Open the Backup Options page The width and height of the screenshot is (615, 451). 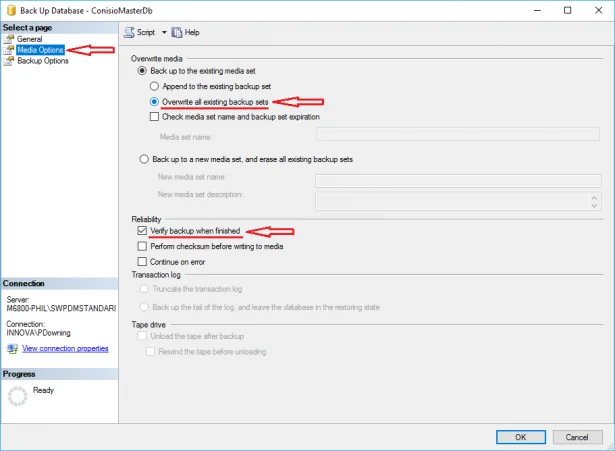pos(42,61)
